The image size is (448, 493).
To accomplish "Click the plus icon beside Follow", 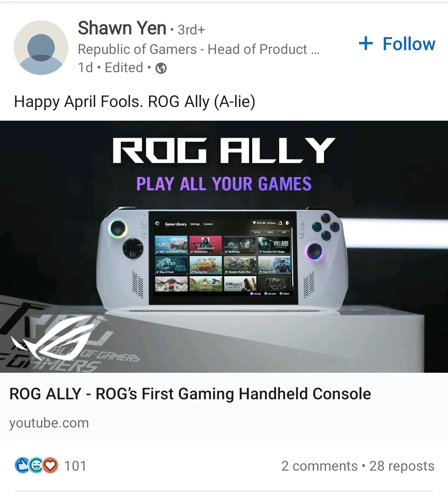I will 365,44.
